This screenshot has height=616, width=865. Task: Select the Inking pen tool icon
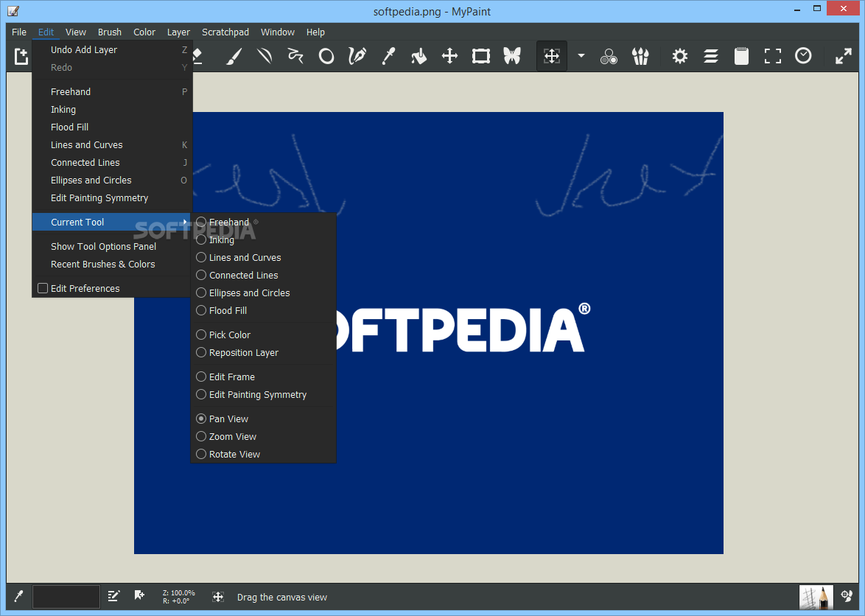[357, 56]
